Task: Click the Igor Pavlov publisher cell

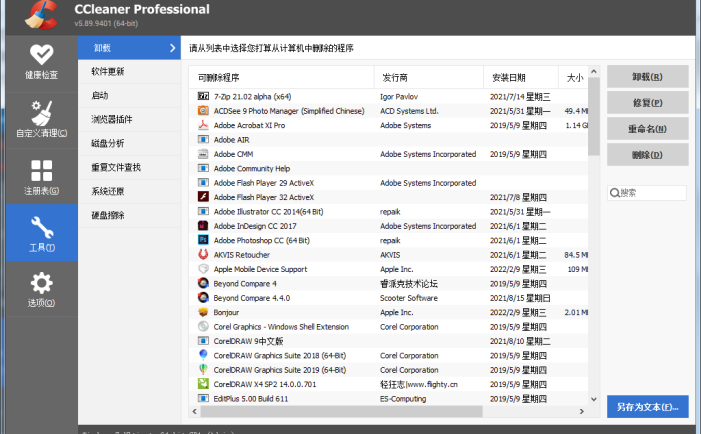Action: pyautogui.click(x=399, y=97)
